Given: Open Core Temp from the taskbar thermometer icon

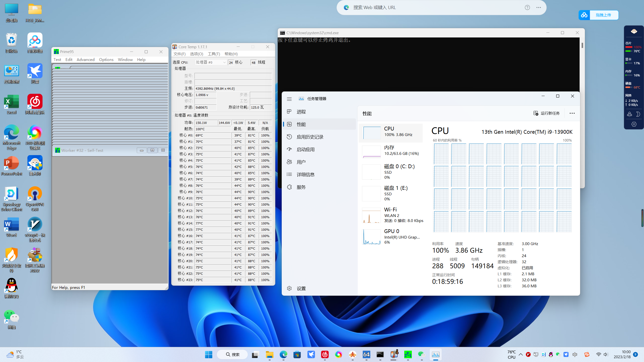Looking at the screenshot, I should pos(394,354).
